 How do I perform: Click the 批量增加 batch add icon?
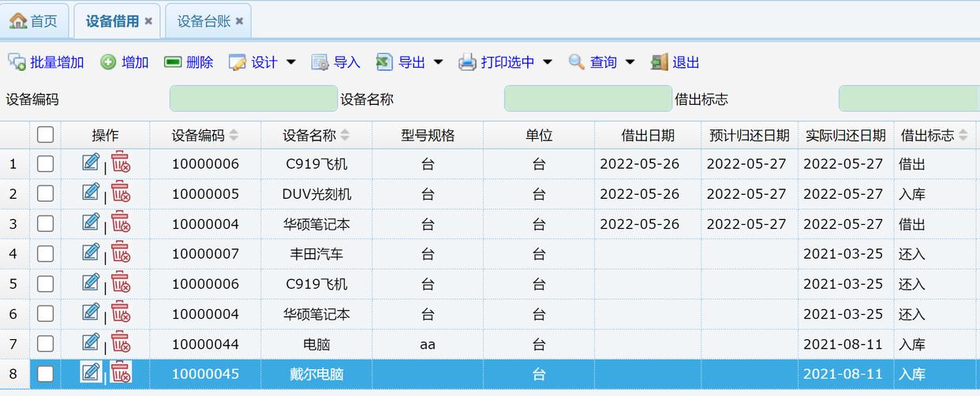(x=17, y=62)
